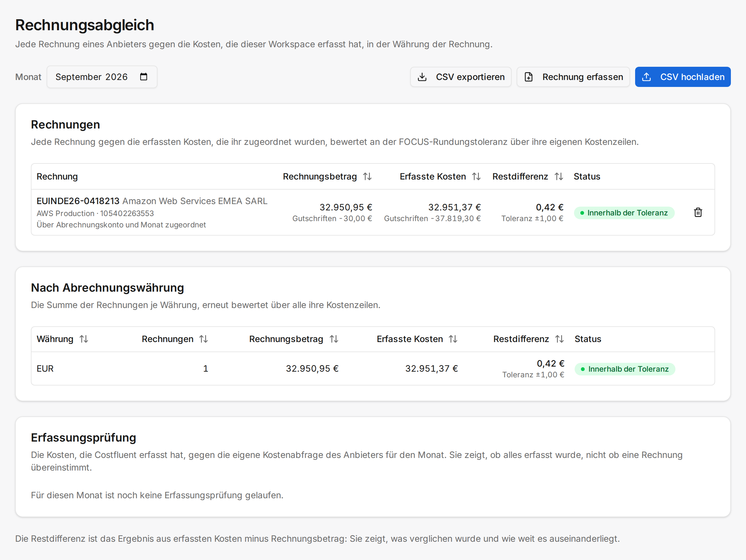Click the Status header in currency table
746x560 pixels.
(x=588, y=339)
